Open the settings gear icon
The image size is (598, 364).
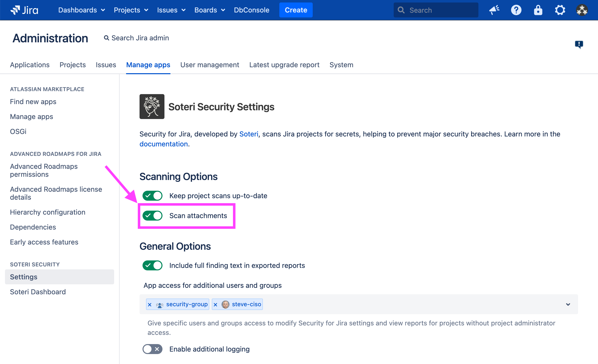(560, 10)
